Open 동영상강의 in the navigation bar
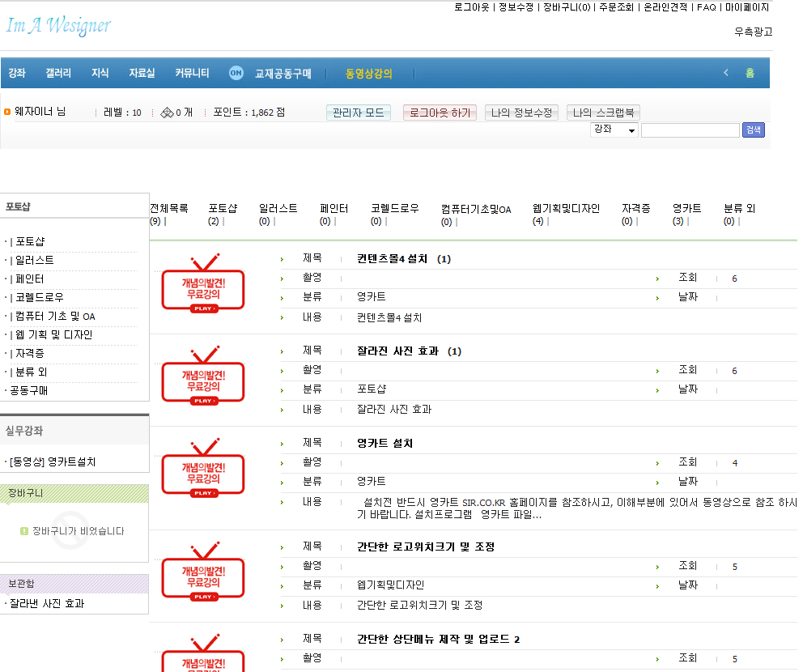803x672 pixels. [x=368, y=73]
